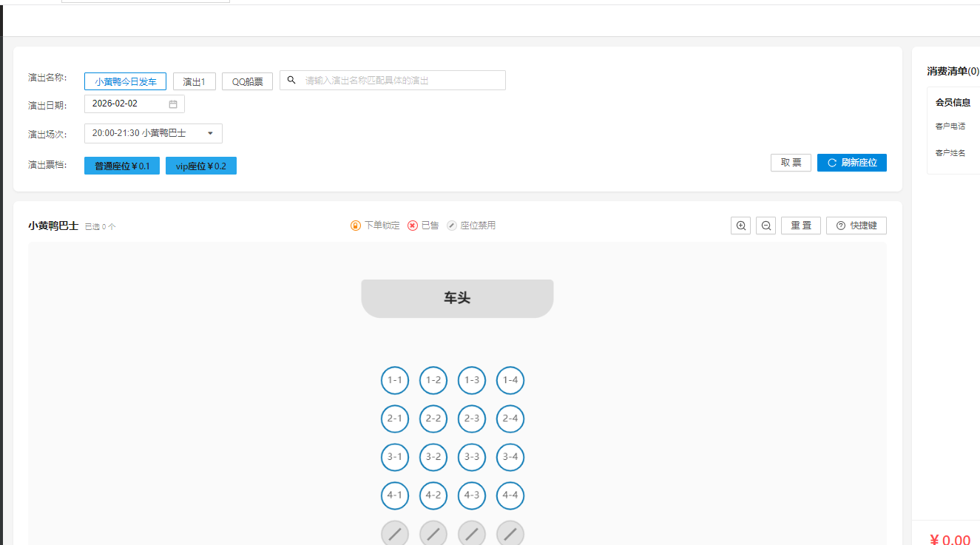Click the zoom out magnifier icon
Image resolution: width=980 pixels, height=545 pixels.
(766, 226)
